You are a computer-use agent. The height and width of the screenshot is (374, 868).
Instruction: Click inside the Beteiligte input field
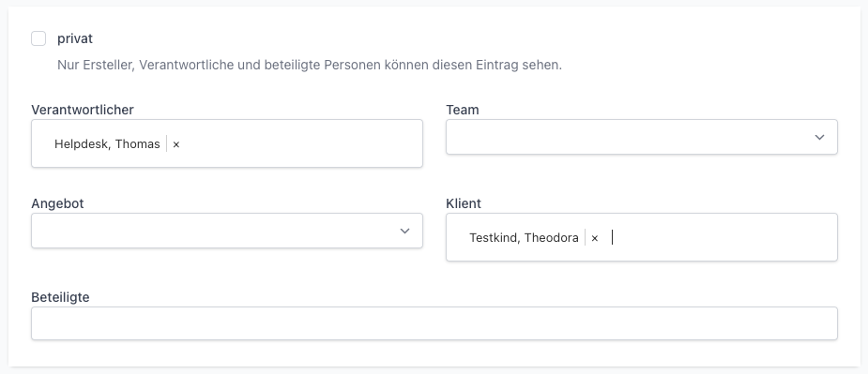click(x=434, y=323)
